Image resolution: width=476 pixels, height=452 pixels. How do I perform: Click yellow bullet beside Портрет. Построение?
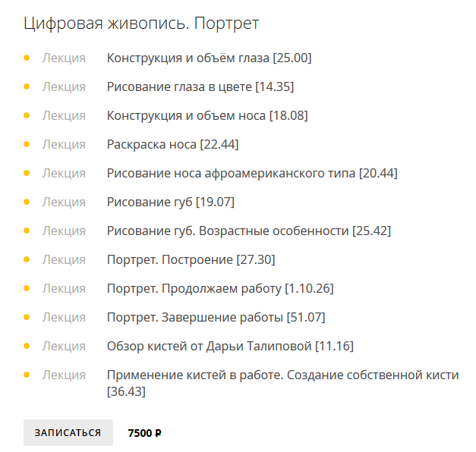tap(27, 259)
